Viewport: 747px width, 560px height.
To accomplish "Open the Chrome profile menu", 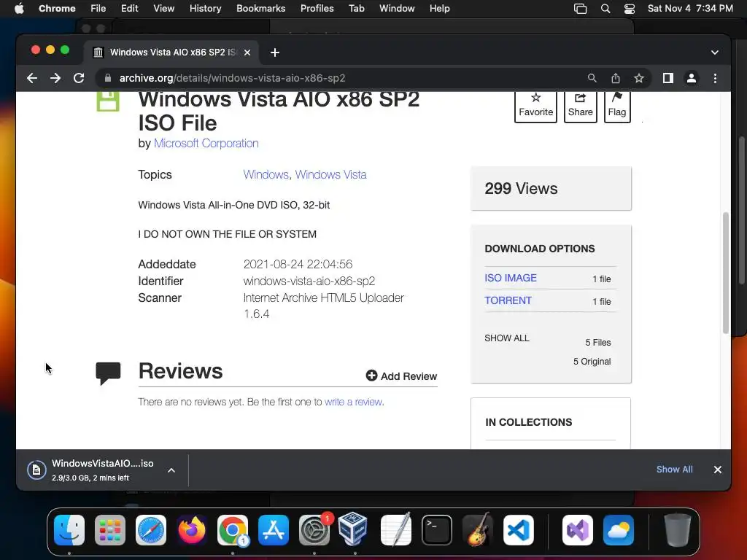I will [x=692, y=78].
